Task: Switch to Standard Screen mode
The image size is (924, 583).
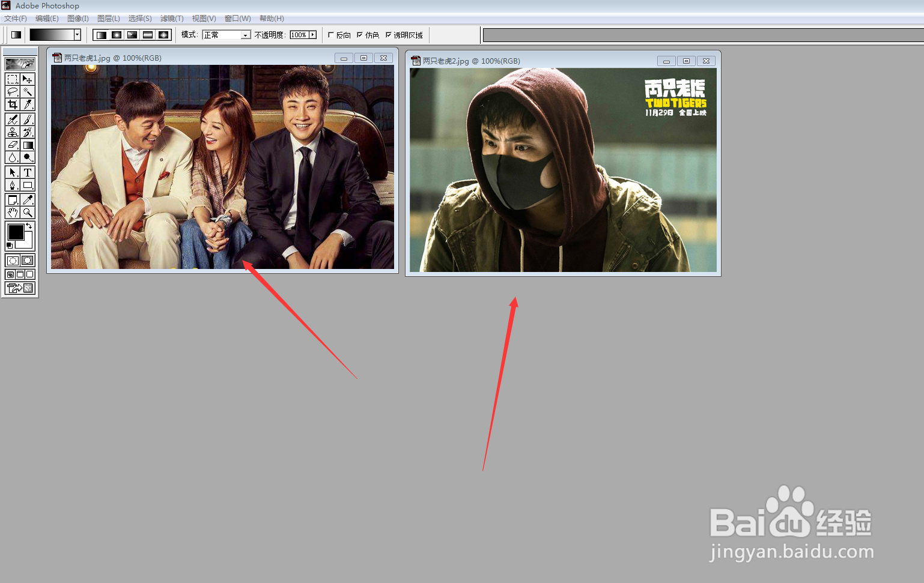Action: [10, 274]
